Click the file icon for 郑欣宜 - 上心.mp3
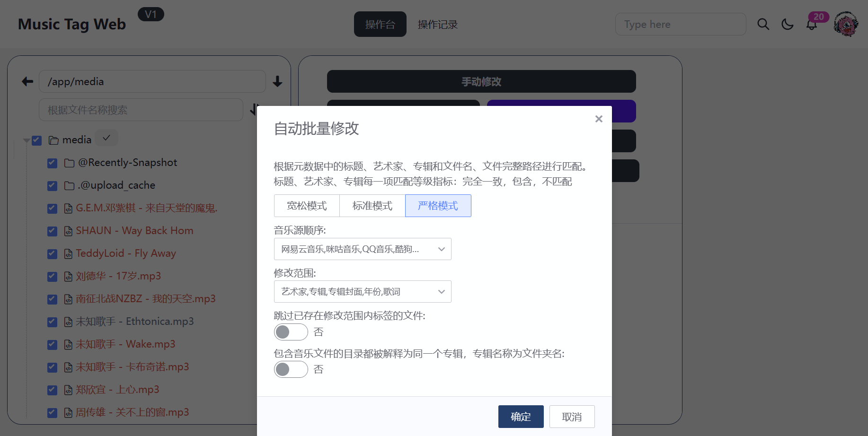Screen dimensions: 868x436 [68, 390]
